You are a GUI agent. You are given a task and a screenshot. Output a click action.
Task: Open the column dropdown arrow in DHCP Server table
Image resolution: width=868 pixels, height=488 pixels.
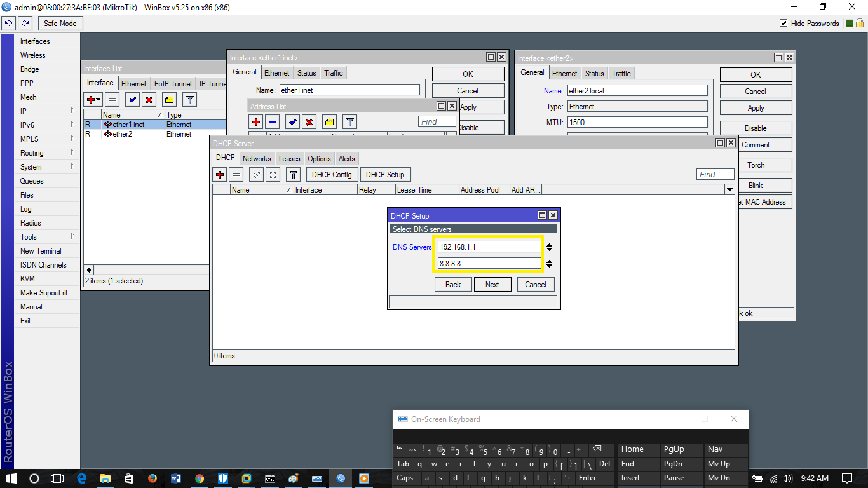click(x=729, y=189)
